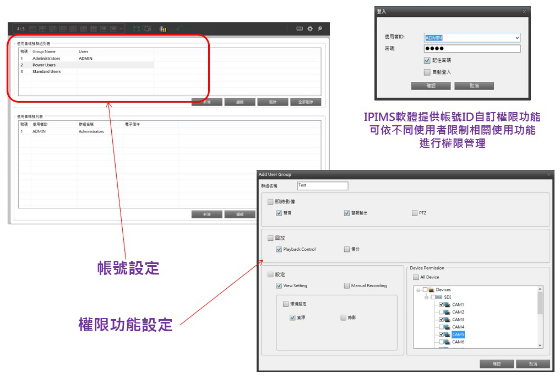The image size is (560, 380).
Task: Check the settings group checkbox above View Setting
Action: (x=270, y=275)
